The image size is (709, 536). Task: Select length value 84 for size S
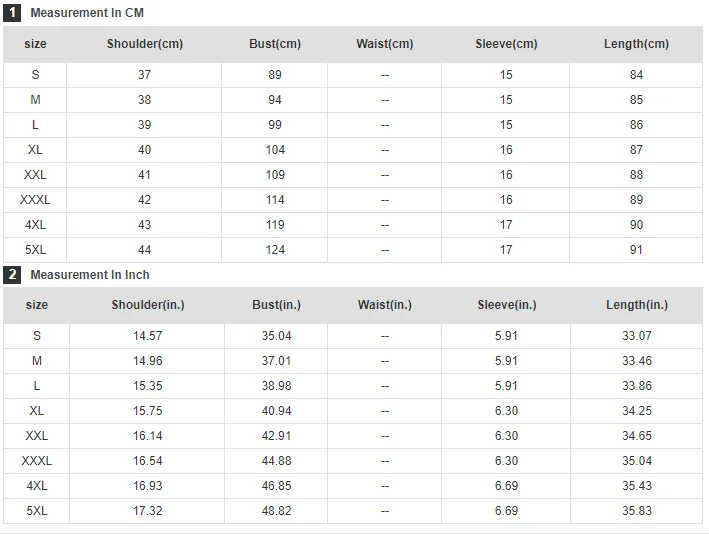(636, 75)
